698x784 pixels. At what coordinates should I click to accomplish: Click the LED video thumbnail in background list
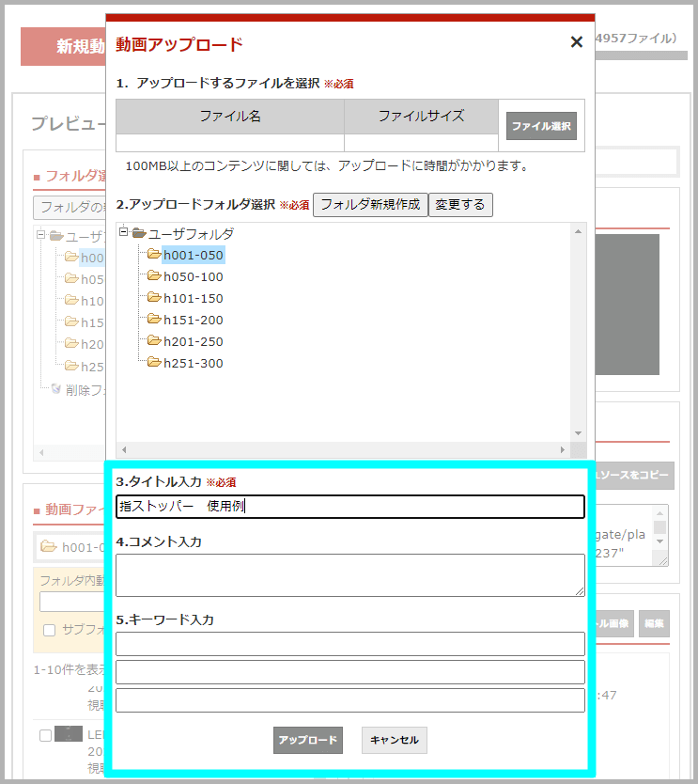(x=69, y=733)
